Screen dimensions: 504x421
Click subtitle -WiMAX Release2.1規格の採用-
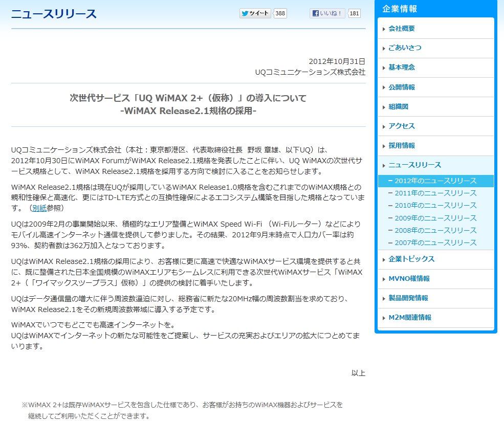[188, 111]
